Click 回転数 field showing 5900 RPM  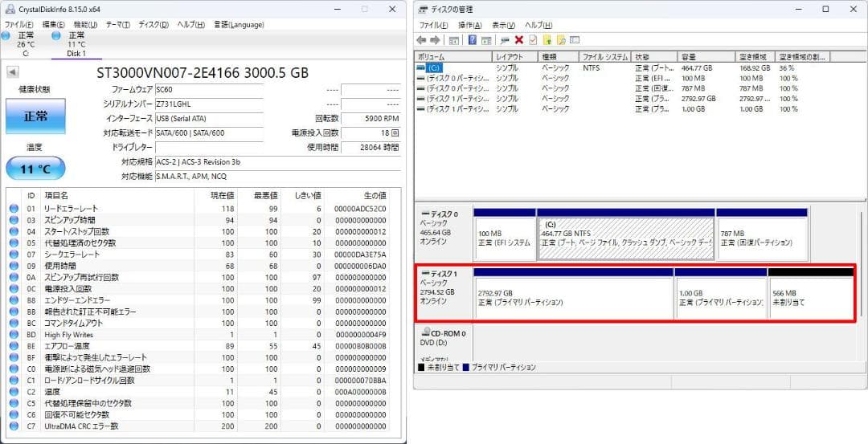(x=371, y=118)
